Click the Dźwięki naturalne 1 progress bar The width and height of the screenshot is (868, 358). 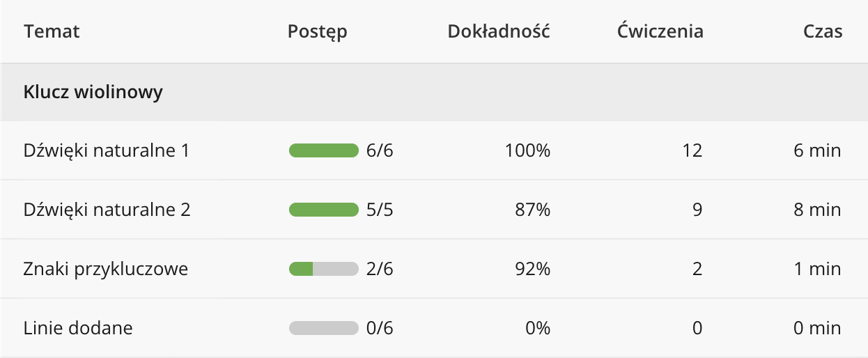coord(323,150)
